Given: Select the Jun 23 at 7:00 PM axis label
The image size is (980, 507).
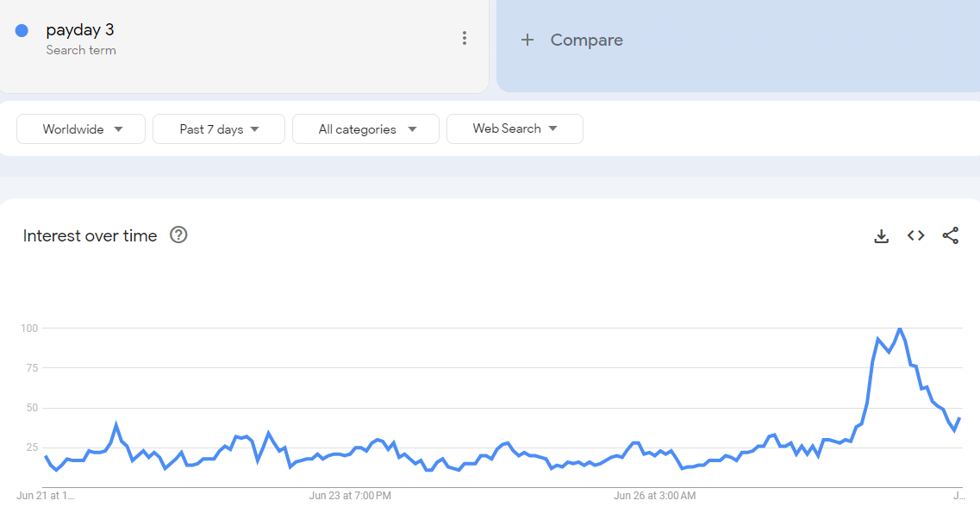Looking at the screenshot, I should [x=350, y=496].
